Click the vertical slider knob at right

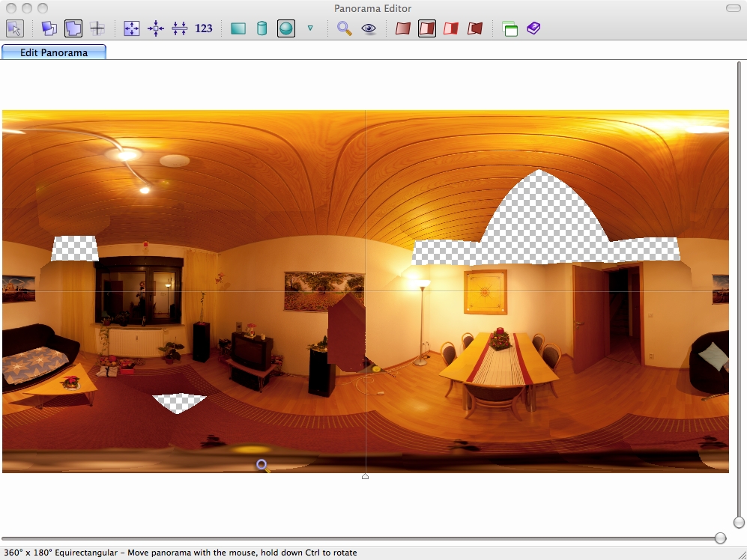740,522
